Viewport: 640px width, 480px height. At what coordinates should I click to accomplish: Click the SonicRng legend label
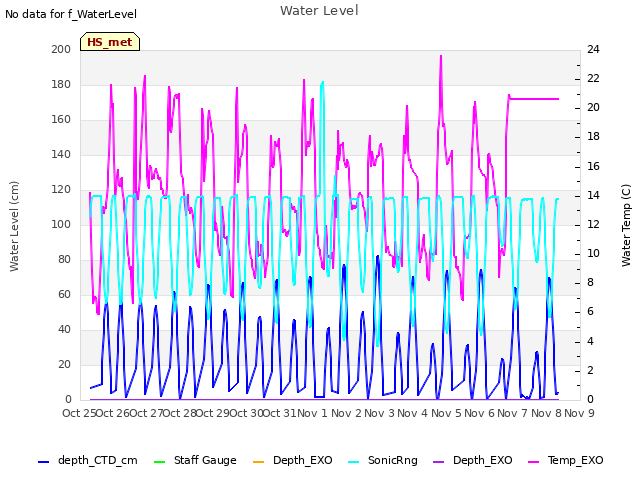click(x=393, y=460)
